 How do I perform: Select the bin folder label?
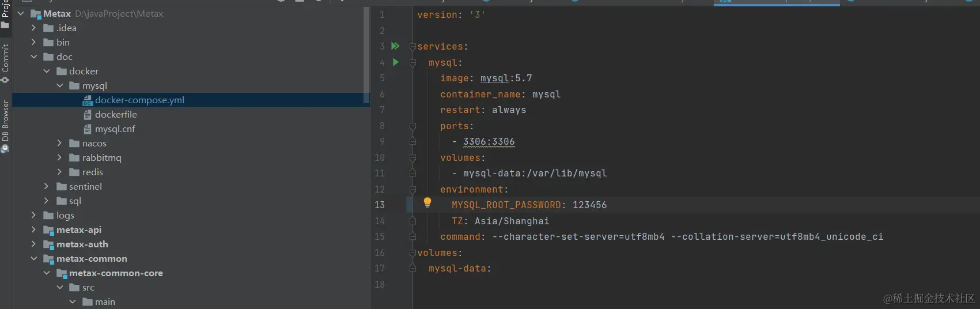point(63,43)
